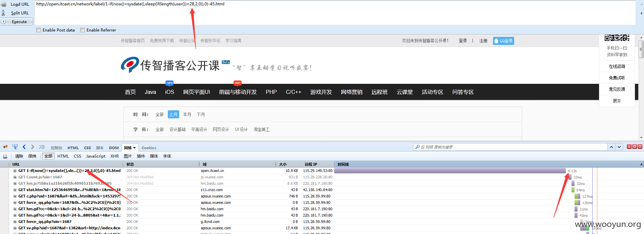This screenshot has width=644, height=234.
Task: Show the Firebug command line popup
Action: (42, 147)
